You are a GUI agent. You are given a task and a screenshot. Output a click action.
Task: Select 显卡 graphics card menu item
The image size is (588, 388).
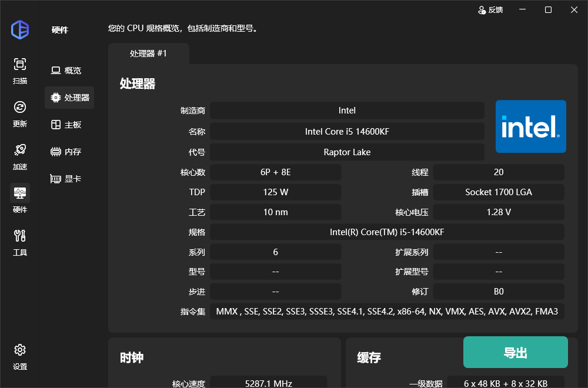(x=69, y=179)
